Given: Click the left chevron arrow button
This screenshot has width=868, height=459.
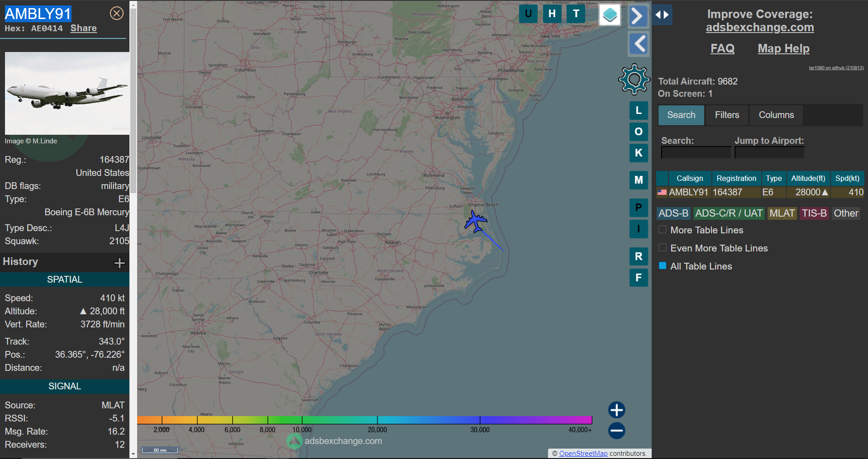Looking at the screenshot, I should (x=639, y=44).
